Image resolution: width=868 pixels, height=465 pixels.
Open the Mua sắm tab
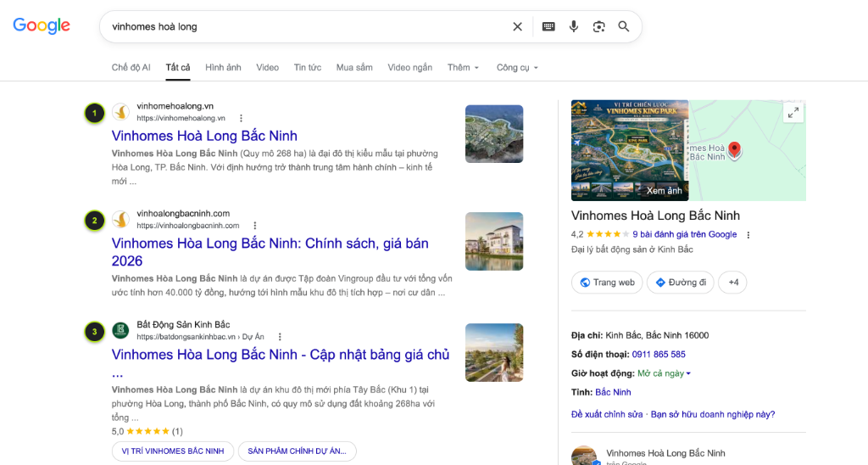354,68
